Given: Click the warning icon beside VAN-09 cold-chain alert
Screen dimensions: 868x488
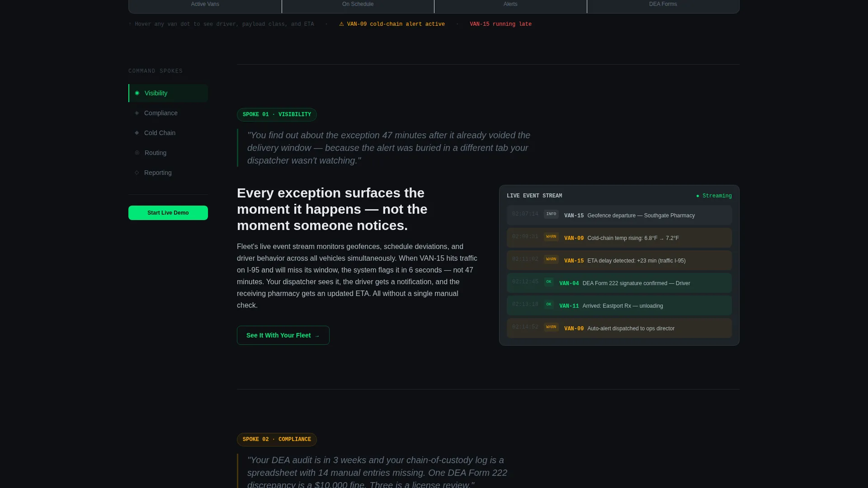Looking at the screenshot, I should (342, 24).
